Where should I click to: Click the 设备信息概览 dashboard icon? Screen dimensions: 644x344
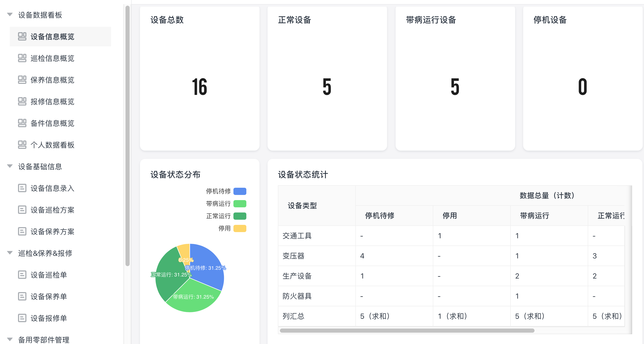[x=22, y=36]
